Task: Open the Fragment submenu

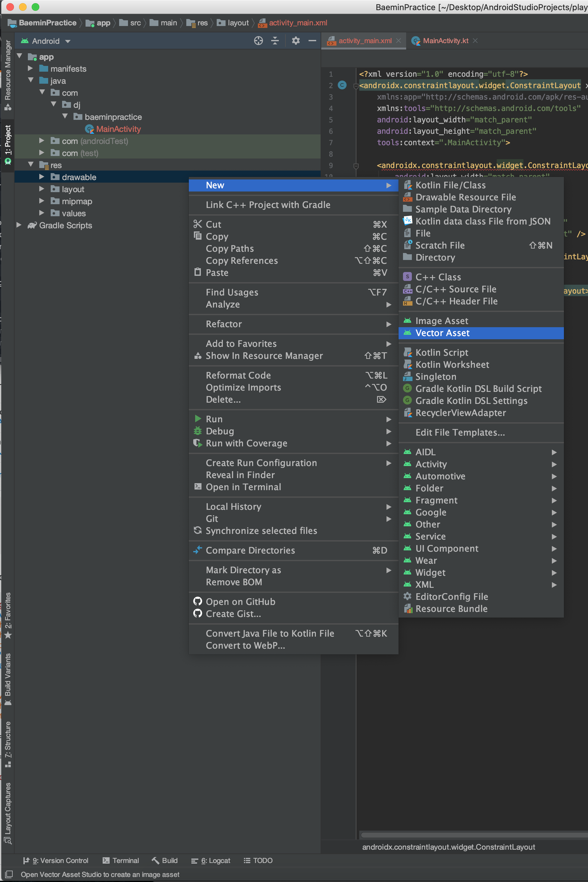Action: click(x=481, y=500)
